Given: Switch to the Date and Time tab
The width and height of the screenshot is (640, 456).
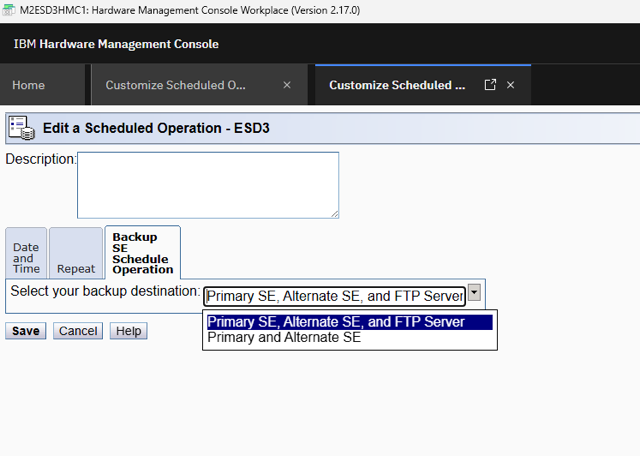Looking at the screenshot, I should [x=26, y=258].
